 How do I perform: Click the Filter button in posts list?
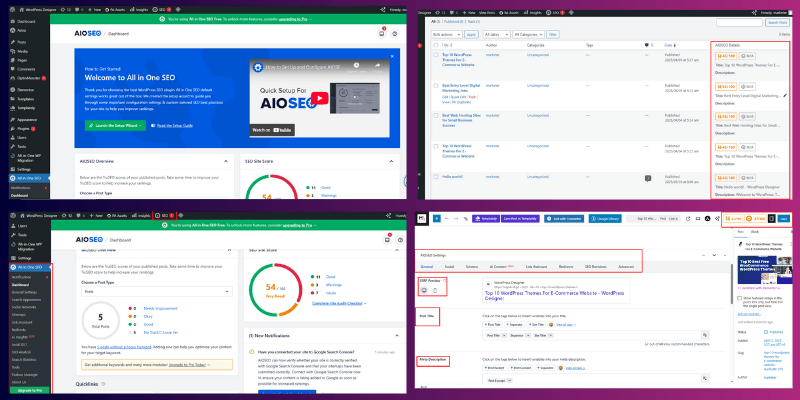(x=553, y=34)
